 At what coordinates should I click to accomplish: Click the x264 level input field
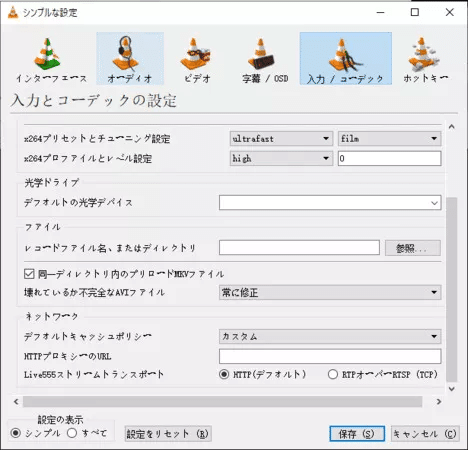tap(389, 158)
